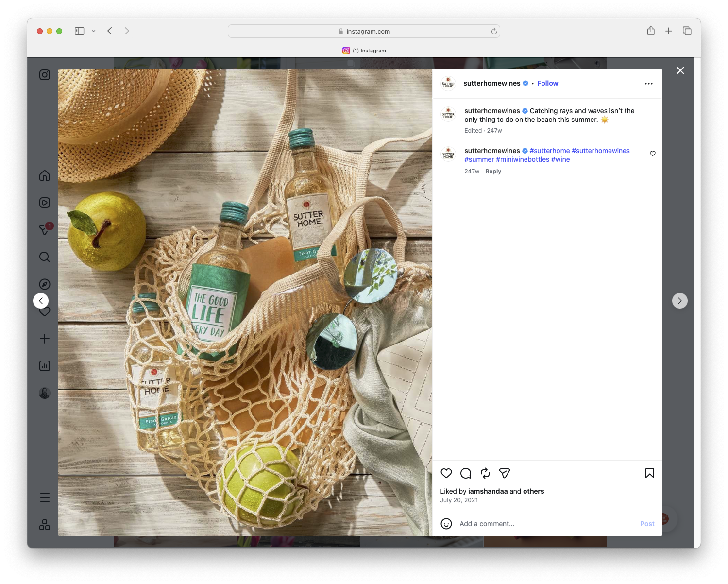Close the post overlay
Image resolution: width=728 pixels, height=584 pixels.
[x=680, y=70]
